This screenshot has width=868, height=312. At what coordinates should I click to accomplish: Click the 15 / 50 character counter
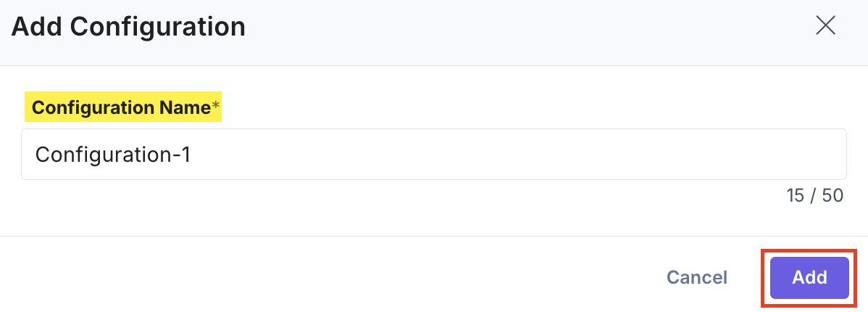(814, 196)
